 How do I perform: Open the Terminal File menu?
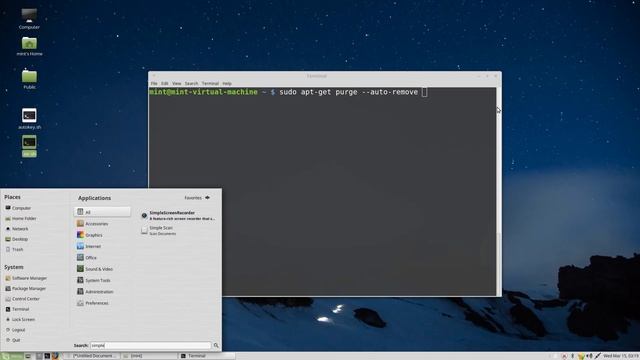click(x=154, y=83)
